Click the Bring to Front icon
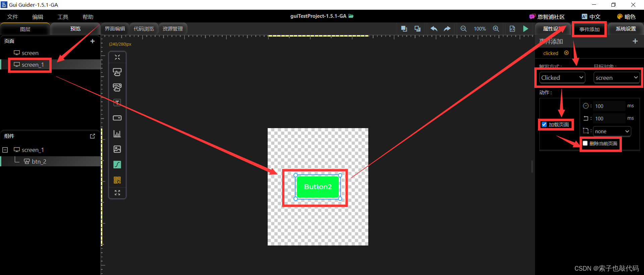 [x=404, y=29]
